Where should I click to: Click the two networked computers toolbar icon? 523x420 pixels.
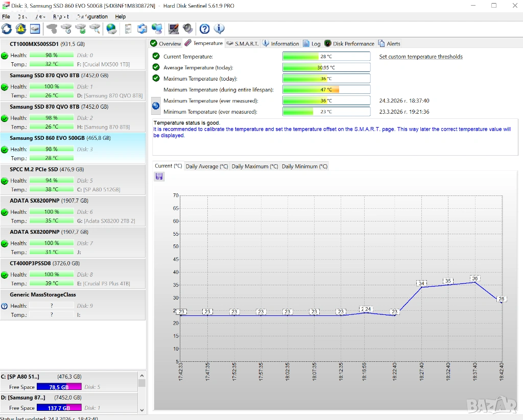click(157, 29)
